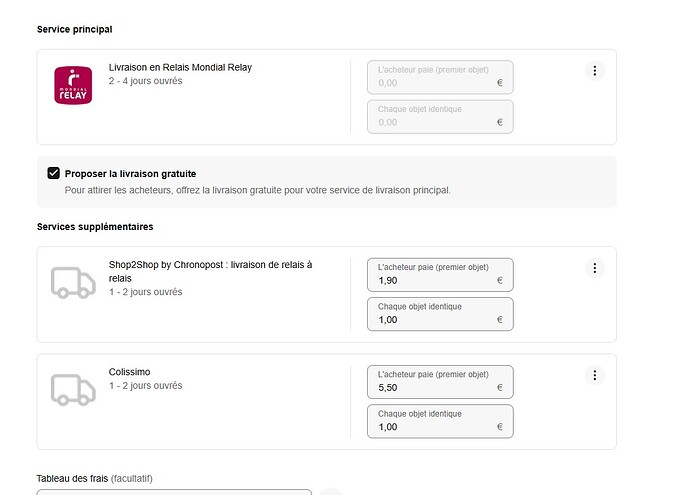The width and height of the screenshot is (690, 495).
Task: Open three-dot options menu for Colissimo
Action: click(595, 375)
